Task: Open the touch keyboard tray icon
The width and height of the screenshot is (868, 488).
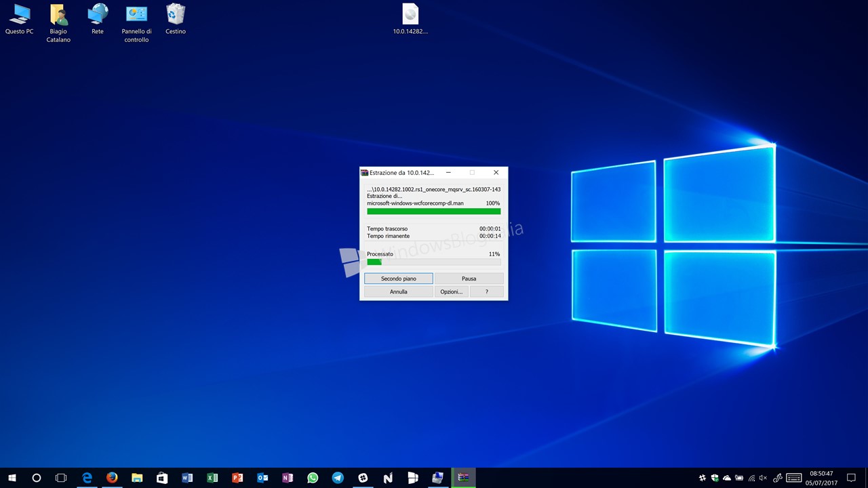Action: (x=794, y=478)
